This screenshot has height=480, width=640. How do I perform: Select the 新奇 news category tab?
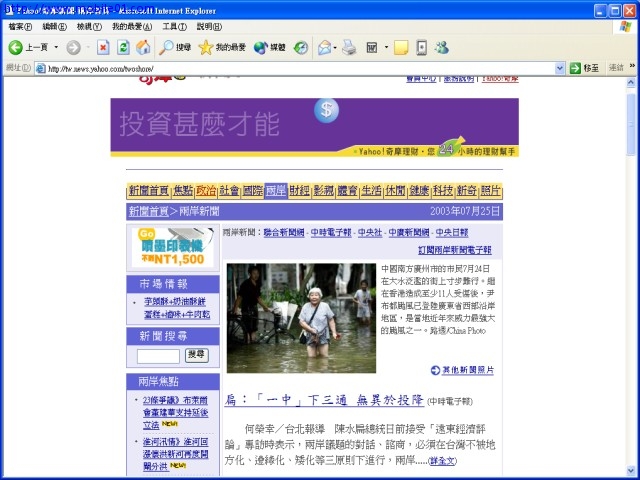(467, 191)
